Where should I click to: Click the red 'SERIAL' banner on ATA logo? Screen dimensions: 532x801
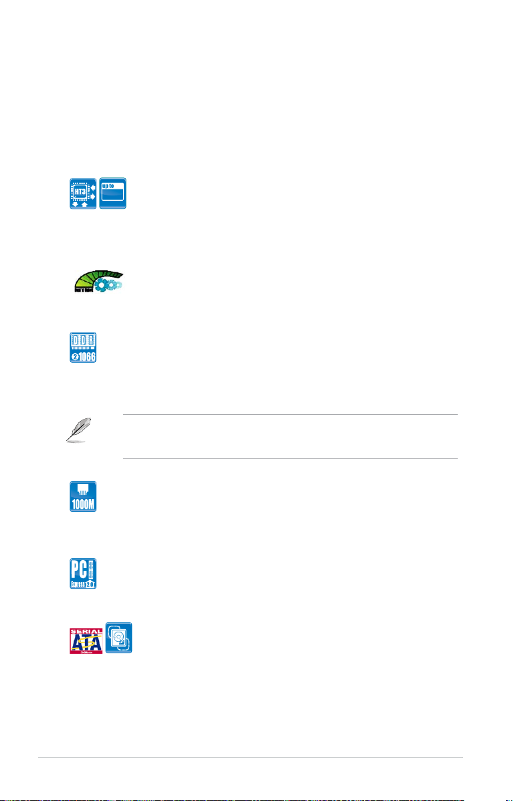(86, 632)
